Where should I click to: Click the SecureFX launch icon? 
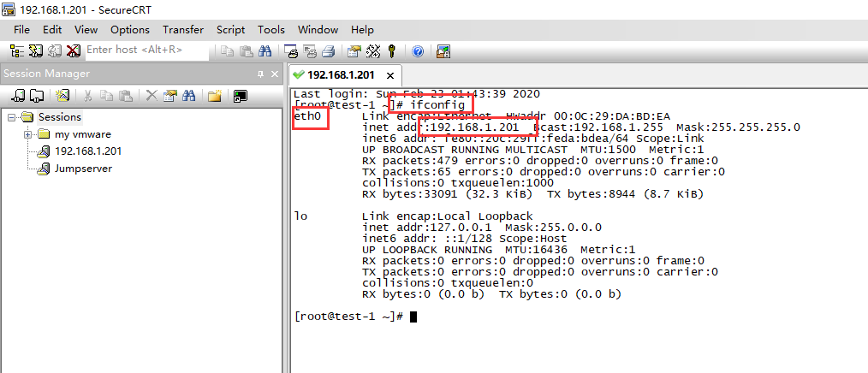point(443,51)
